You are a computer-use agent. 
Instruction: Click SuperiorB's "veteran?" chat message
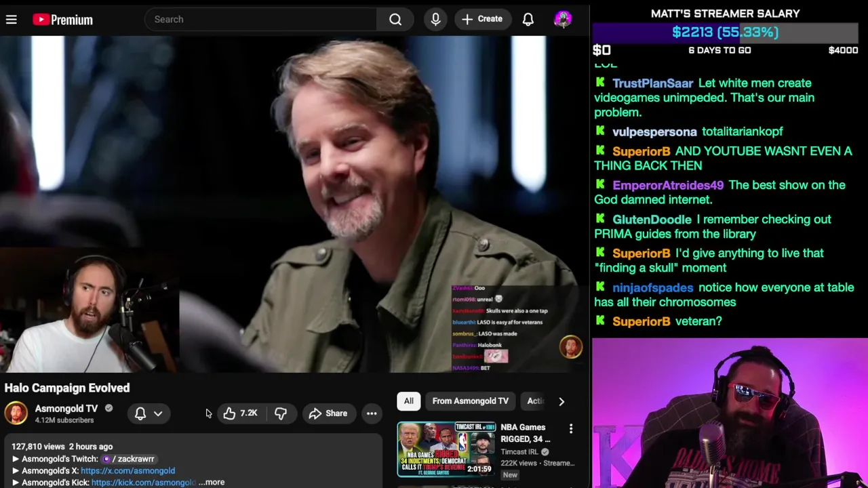(x=698, y=321)
